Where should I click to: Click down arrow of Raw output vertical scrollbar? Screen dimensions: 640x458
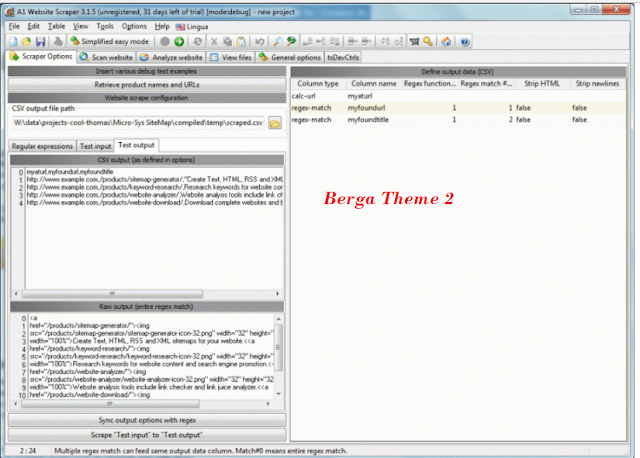278,394
